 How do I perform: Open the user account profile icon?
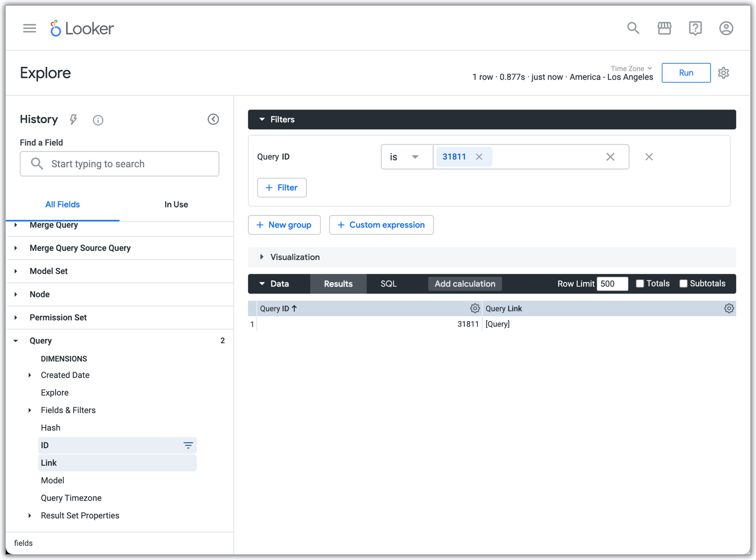point(726,28)
